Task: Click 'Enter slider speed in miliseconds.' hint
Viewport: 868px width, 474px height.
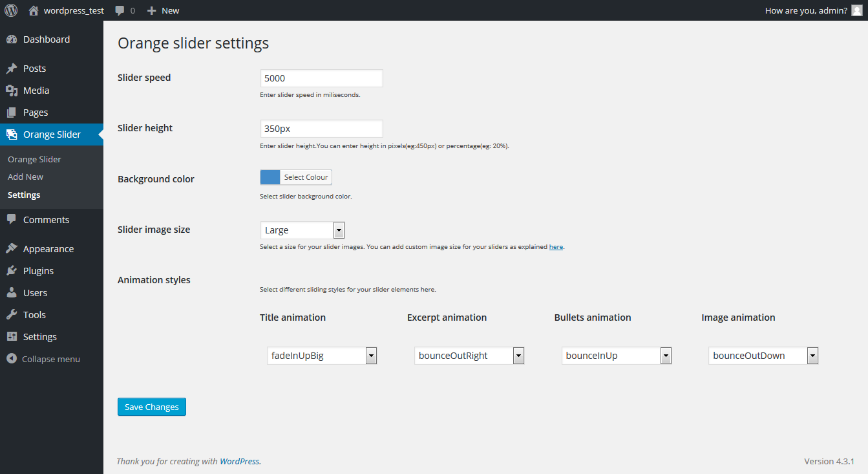Action: pos(310,95)
